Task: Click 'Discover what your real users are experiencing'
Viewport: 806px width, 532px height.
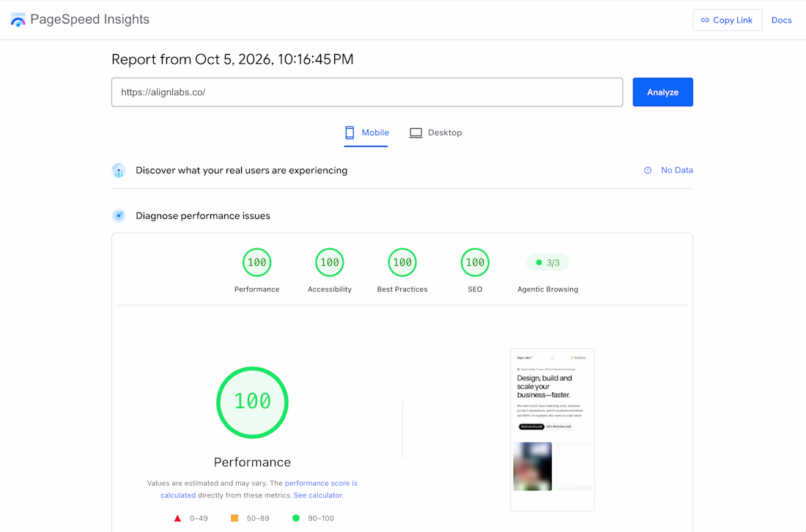Action: (242, 170)
